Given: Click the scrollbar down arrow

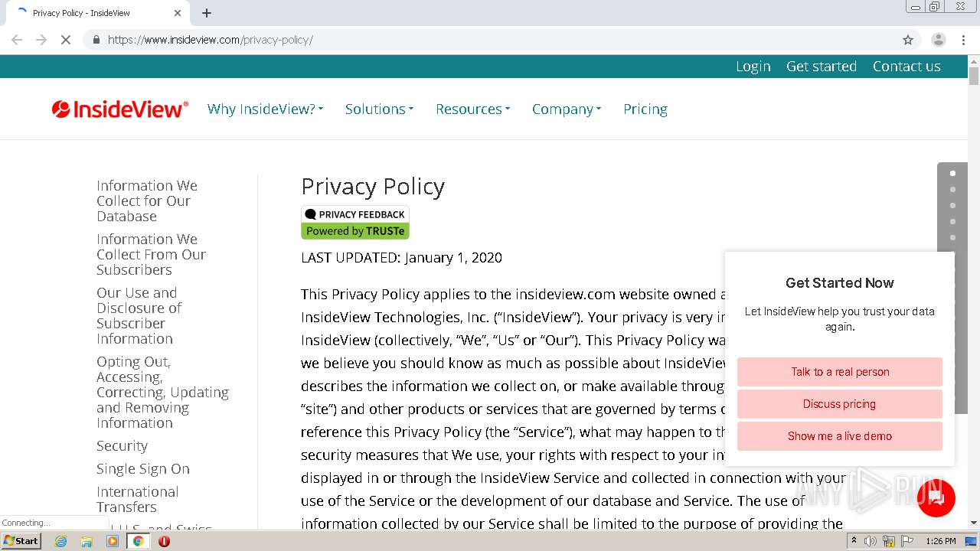Looking at the screenshot, I should [x=974, y=523].
